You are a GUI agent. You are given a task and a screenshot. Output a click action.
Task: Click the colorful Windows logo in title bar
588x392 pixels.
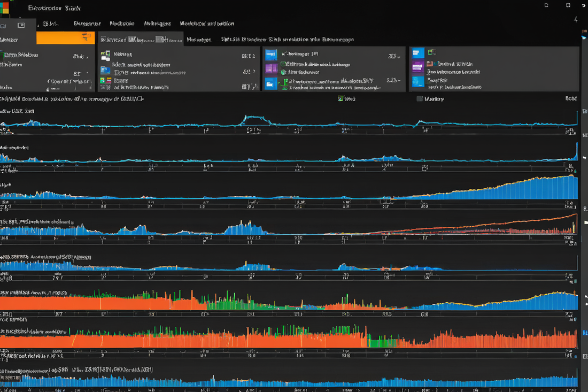click(x=4, y=7)
